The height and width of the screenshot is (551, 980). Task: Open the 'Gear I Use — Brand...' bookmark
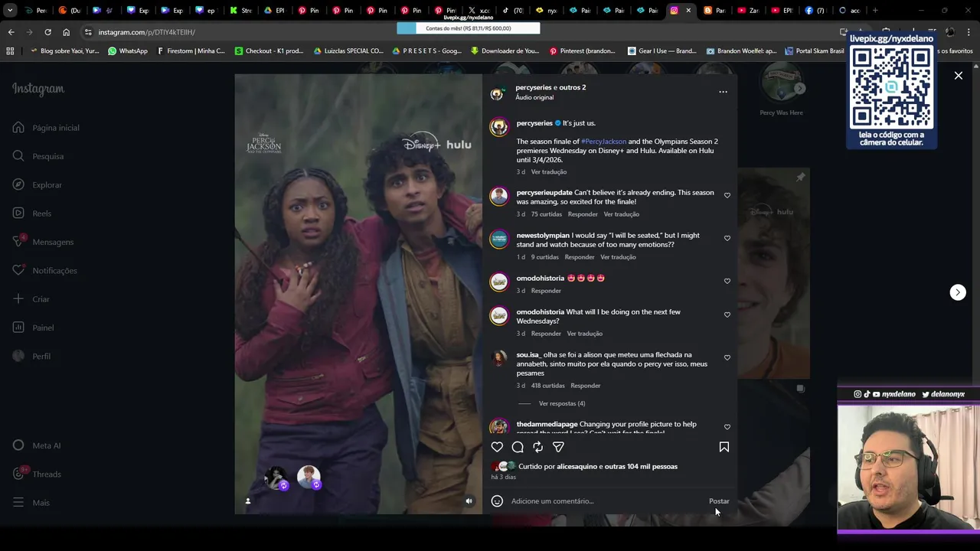(x=661, y=51)
